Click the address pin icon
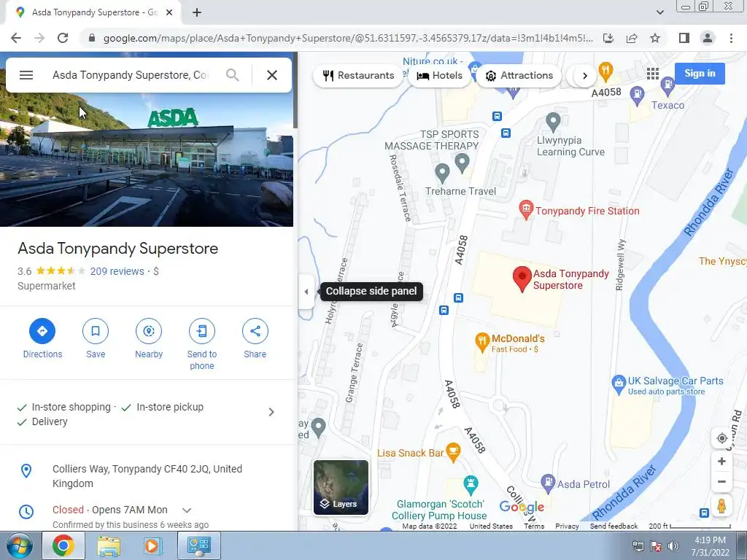 point(26,472)
